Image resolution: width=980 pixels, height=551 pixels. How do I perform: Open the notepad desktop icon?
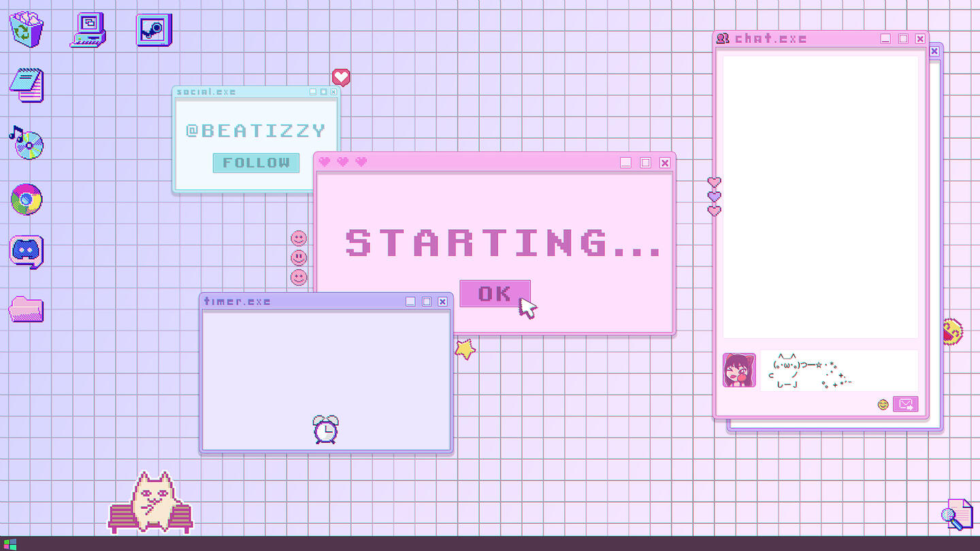click(27, 86)
